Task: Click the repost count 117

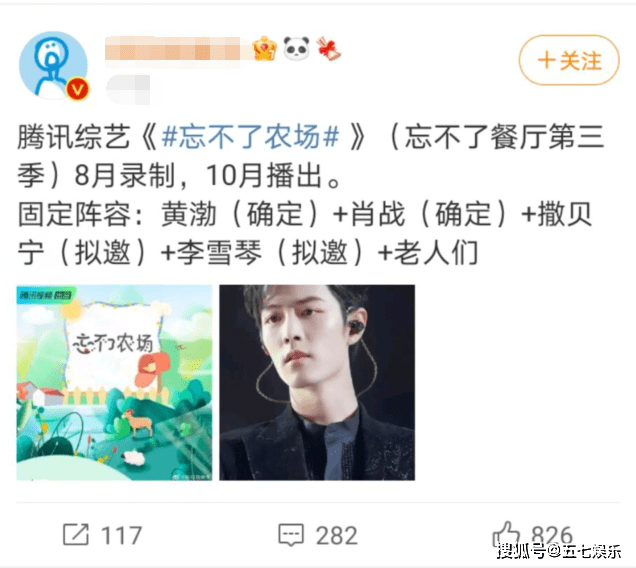Action: click(x=121, y=535)
